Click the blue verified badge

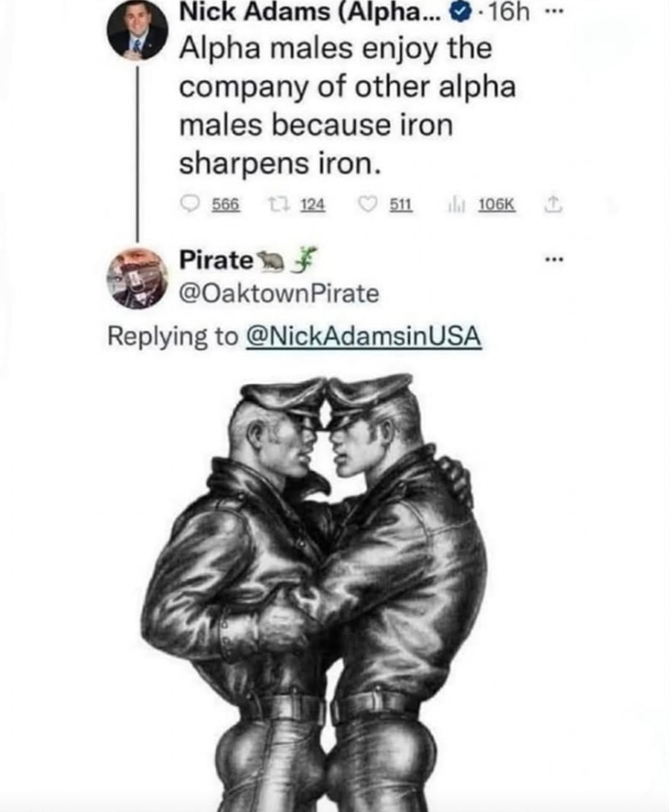point(460,14)
